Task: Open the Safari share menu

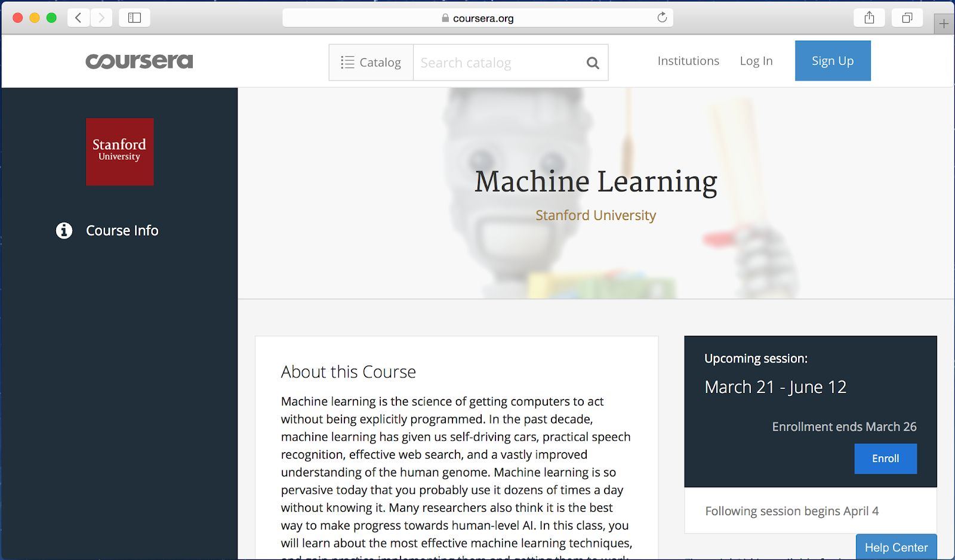Action: [x=870, y=18]
